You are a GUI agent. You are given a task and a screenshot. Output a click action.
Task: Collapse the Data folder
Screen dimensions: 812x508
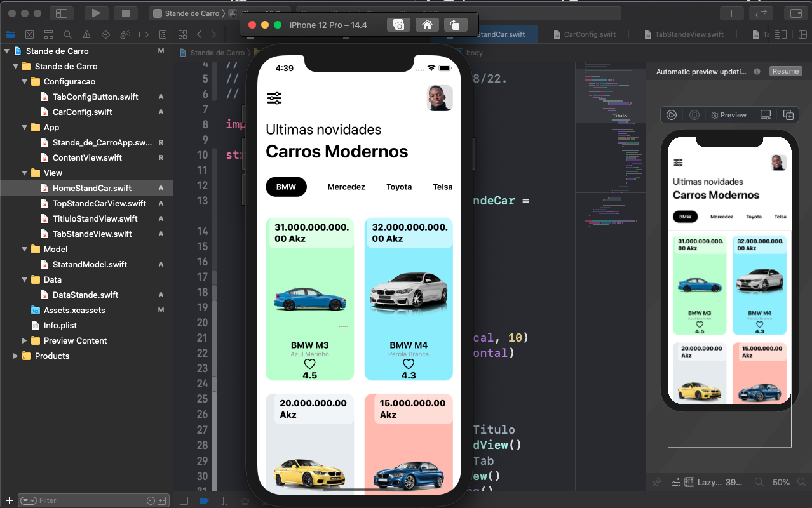click(25, 279)
